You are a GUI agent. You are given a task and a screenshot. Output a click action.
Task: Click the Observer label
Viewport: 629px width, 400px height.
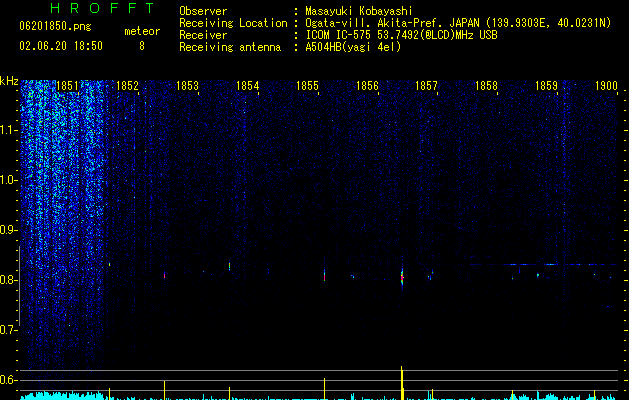(x=203, y=11)
